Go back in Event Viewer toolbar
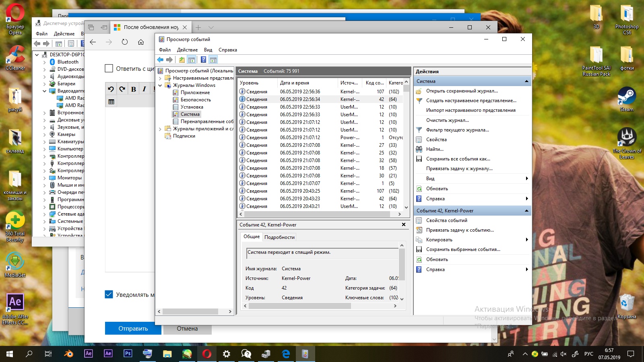Image resolution: width=644 pixels, height=362 pixels. coord(160,60)
